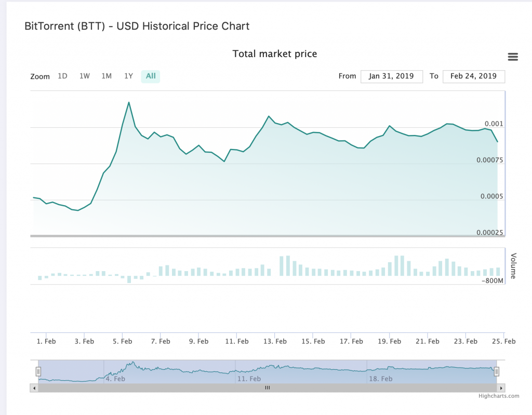Click the "BitTorrent (BTT) - USD Historical Price Chart" heading

click(x=137, y=26)
